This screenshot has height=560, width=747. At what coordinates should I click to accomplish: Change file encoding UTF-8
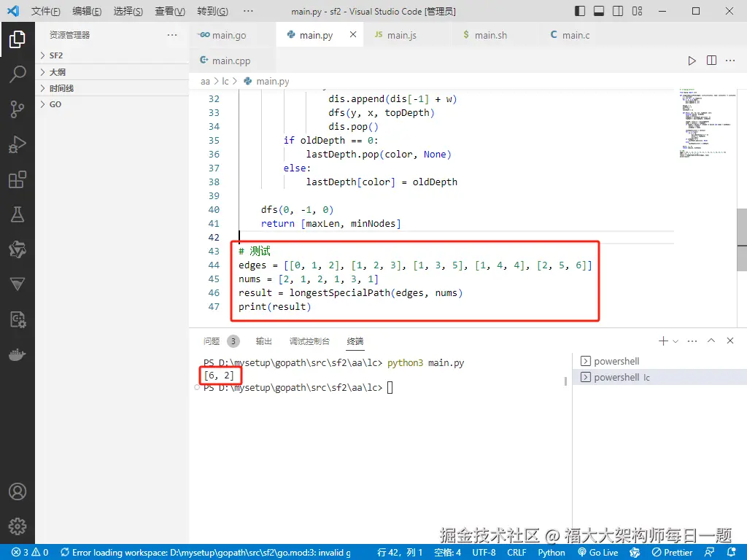click(x=484, y=553)
